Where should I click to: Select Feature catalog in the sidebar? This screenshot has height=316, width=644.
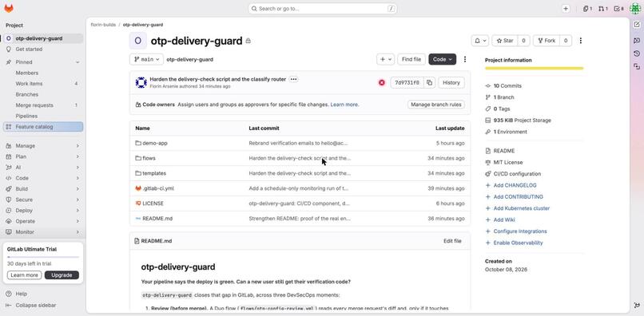[x=42, y=127]
